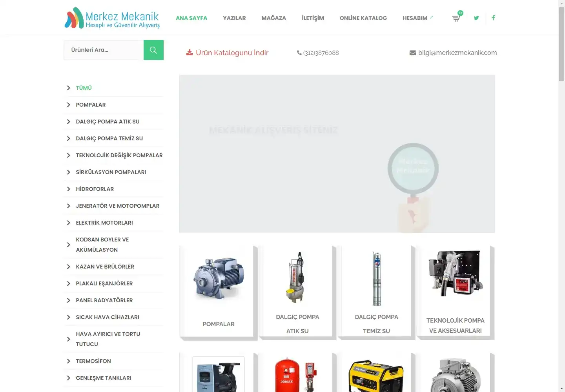Open the shopping cart icon

pyautogui.click(x=456, y=18)
